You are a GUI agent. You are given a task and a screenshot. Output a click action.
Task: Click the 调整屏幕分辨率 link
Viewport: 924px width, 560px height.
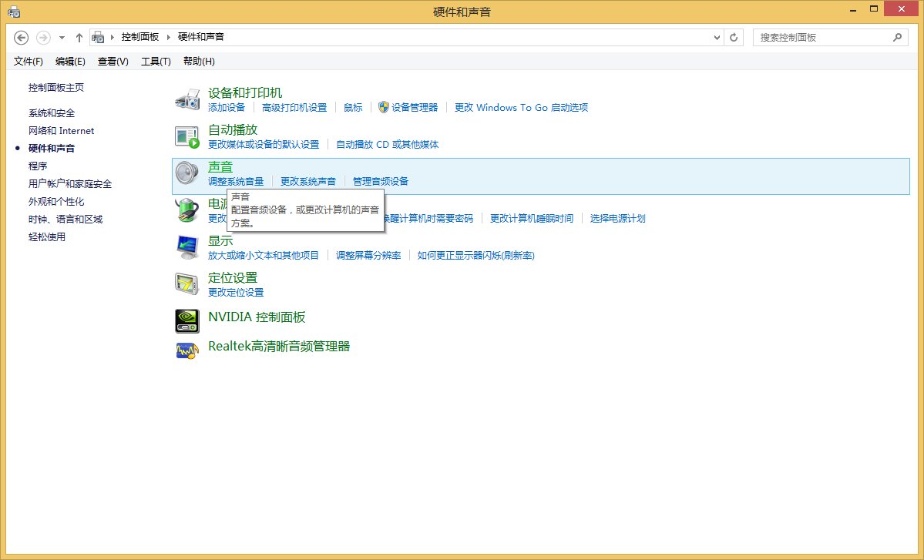coord(370,255)
